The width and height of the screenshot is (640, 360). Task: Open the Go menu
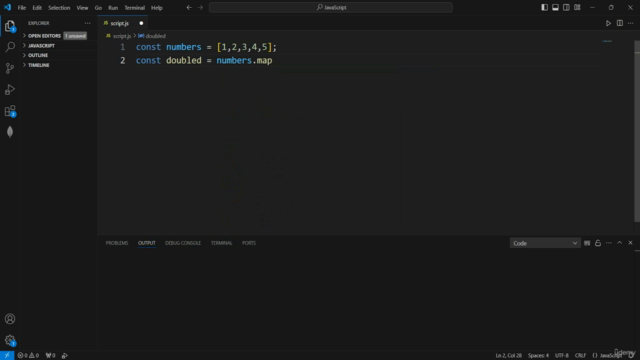(x=98, y=8)
